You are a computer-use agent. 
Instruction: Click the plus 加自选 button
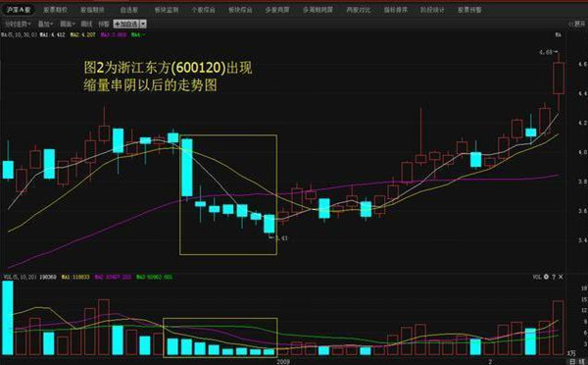point(126,24)
